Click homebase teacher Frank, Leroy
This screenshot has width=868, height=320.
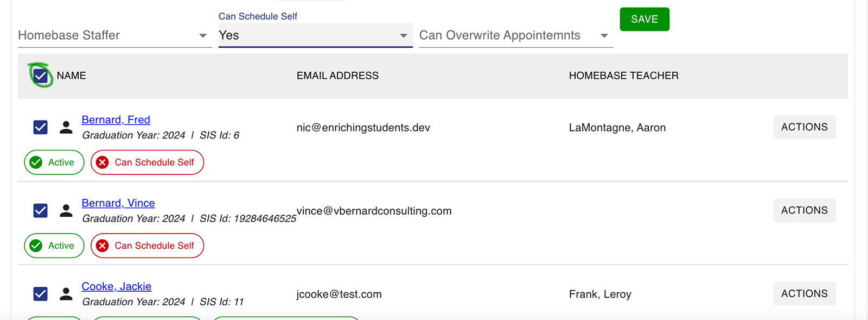pyautogui.click(x=600, y=294)
